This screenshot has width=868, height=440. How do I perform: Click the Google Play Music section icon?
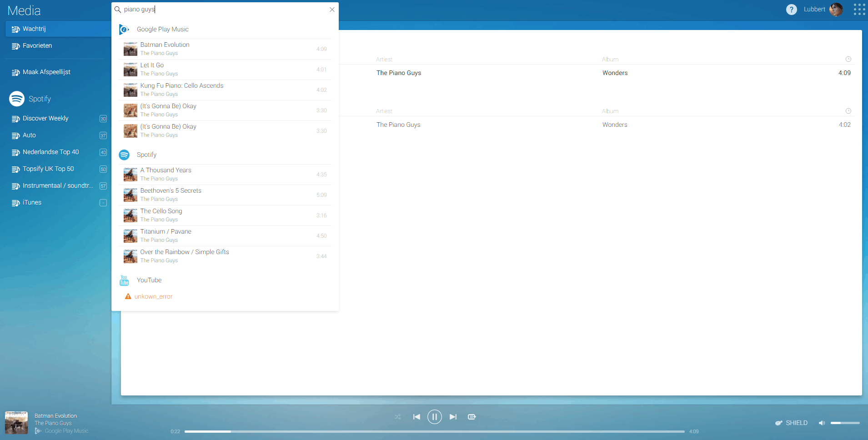point(124,30)
